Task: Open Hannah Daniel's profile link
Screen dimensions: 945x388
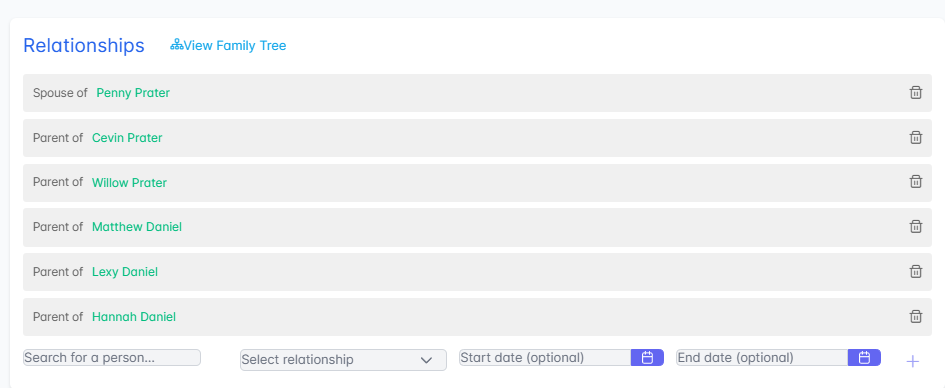Action: coord(134,316)
